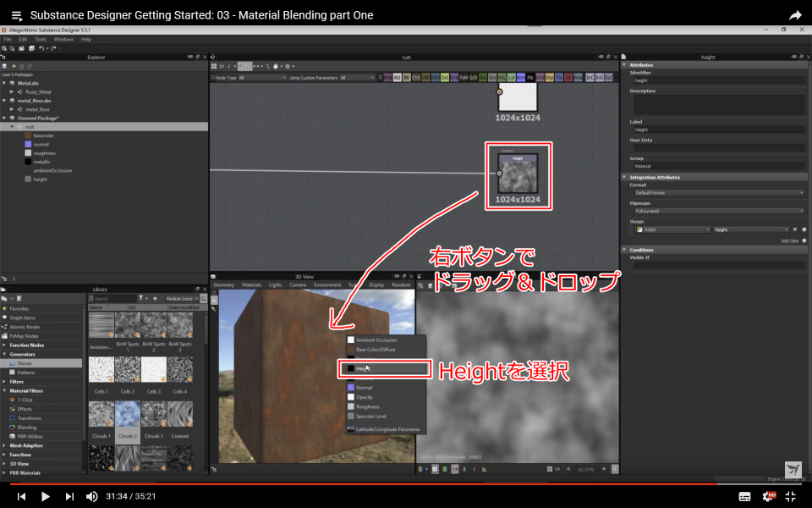Open the 3D View Geometry menu
Image resolution: width=812 pixels, height=508 pixels.
point(223,285)
